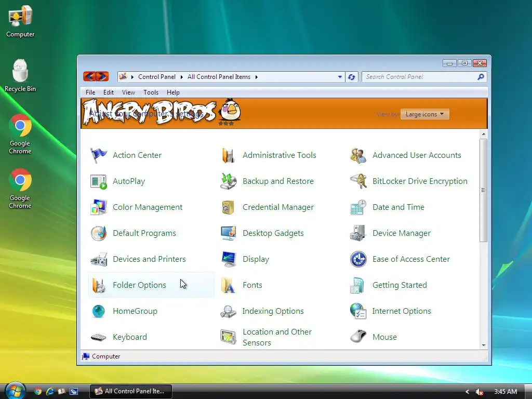
Task: Open Date and Time icon
Action: (358, 207)
